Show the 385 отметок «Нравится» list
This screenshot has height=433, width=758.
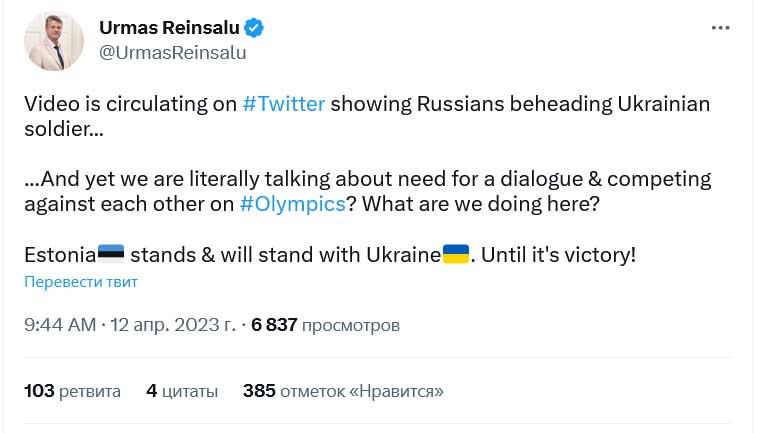pos(343,390)
